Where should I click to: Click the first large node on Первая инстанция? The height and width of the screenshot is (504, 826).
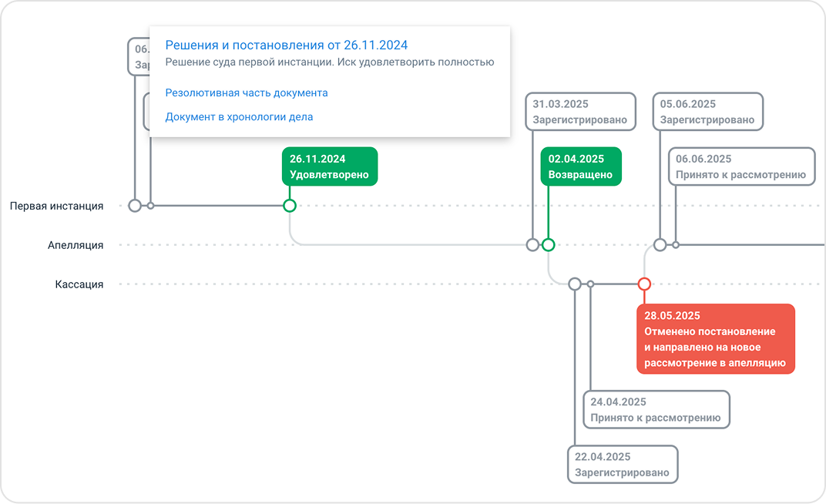[x=135, y=206]
